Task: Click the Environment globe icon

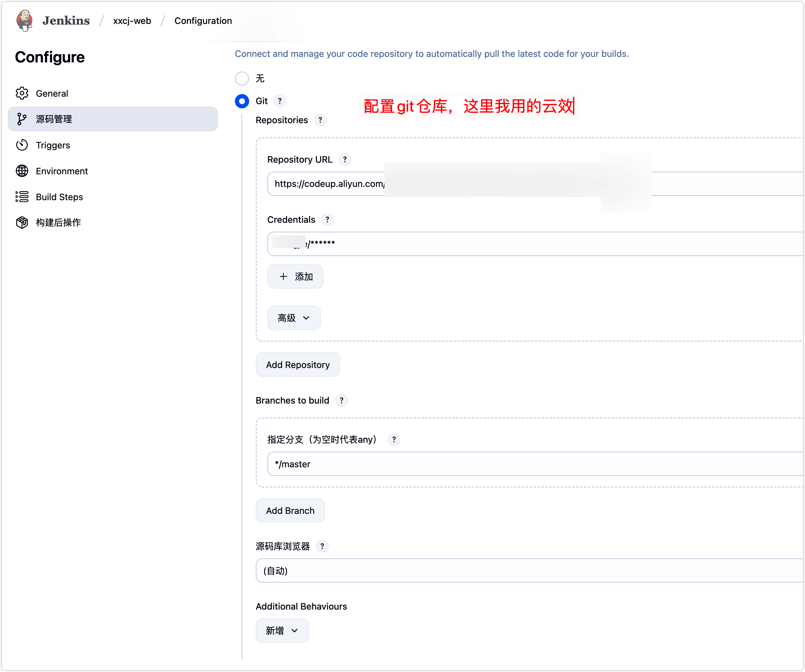Action: 22,171
